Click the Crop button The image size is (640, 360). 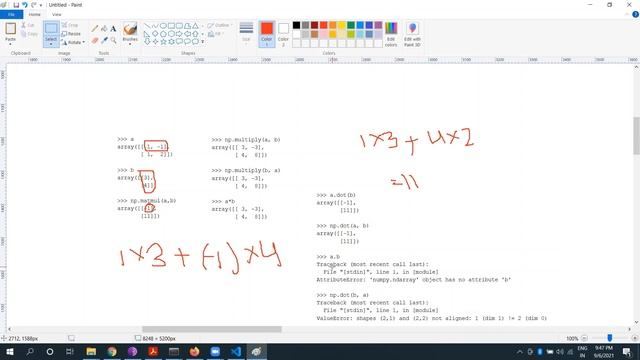pyautogui.click(x=70, y=25)
